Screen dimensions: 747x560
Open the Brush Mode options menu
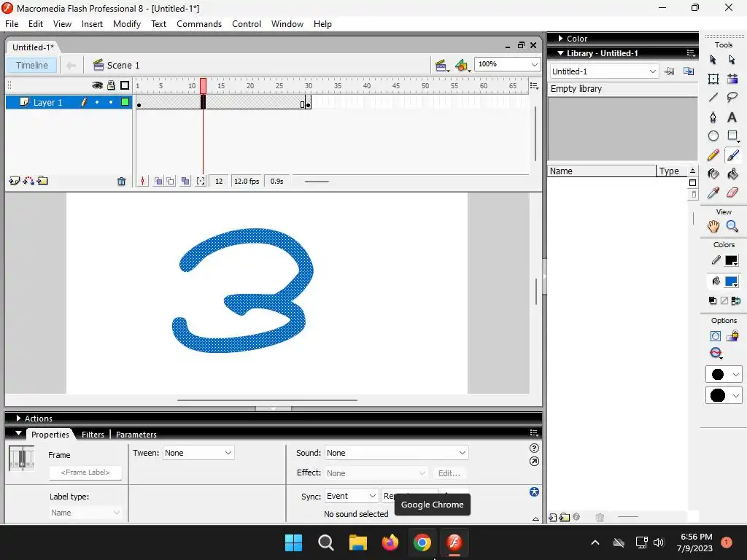pos(716,353)
